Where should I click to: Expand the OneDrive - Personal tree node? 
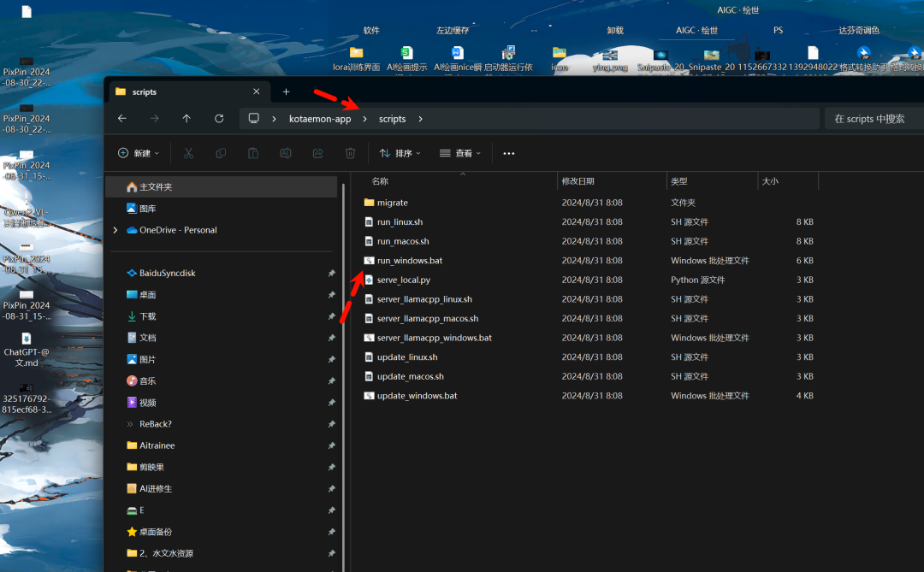point(115,230)
